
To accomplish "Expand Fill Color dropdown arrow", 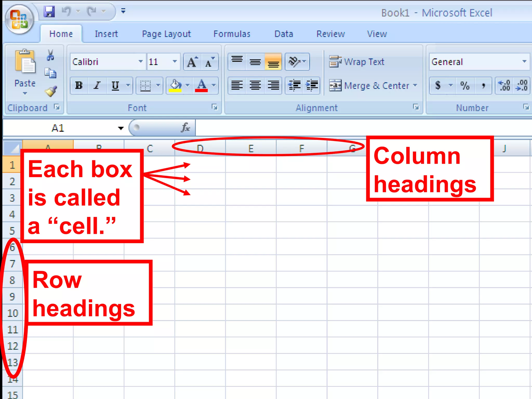I will click(x=188, y=85).
